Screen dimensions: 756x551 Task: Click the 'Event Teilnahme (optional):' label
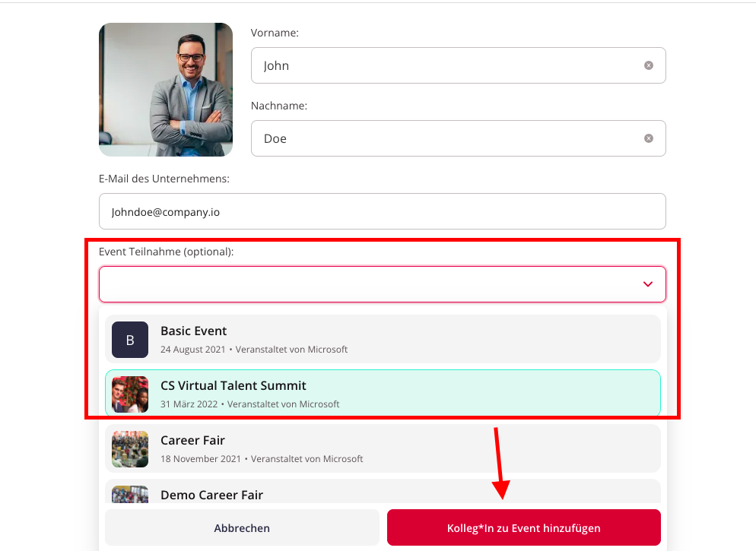coord(167,252)
